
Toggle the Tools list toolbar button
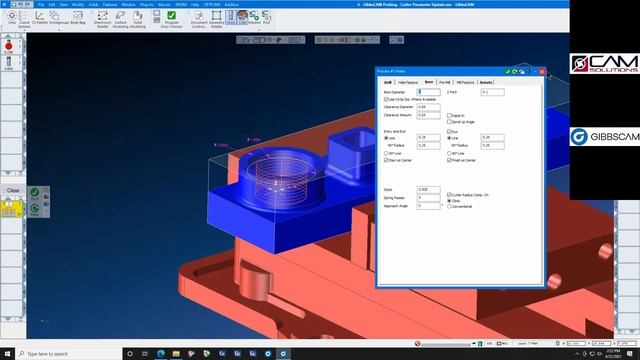231,17
